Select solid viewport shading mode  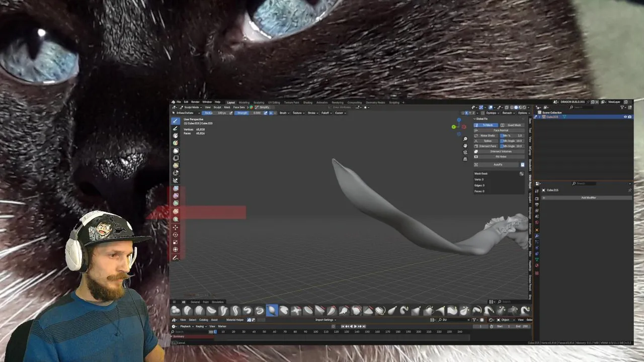point(516,107)
